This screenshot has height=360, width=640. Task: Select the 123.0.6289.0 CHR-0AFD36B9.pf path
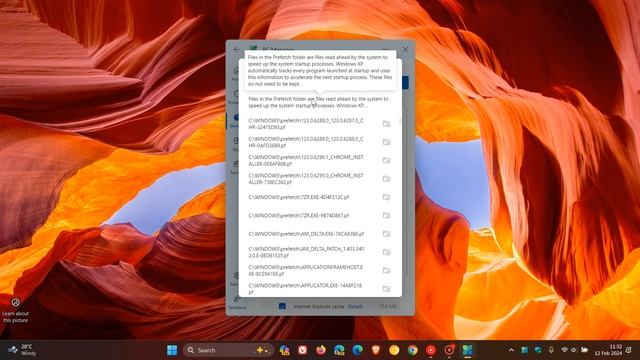[306, 142]
